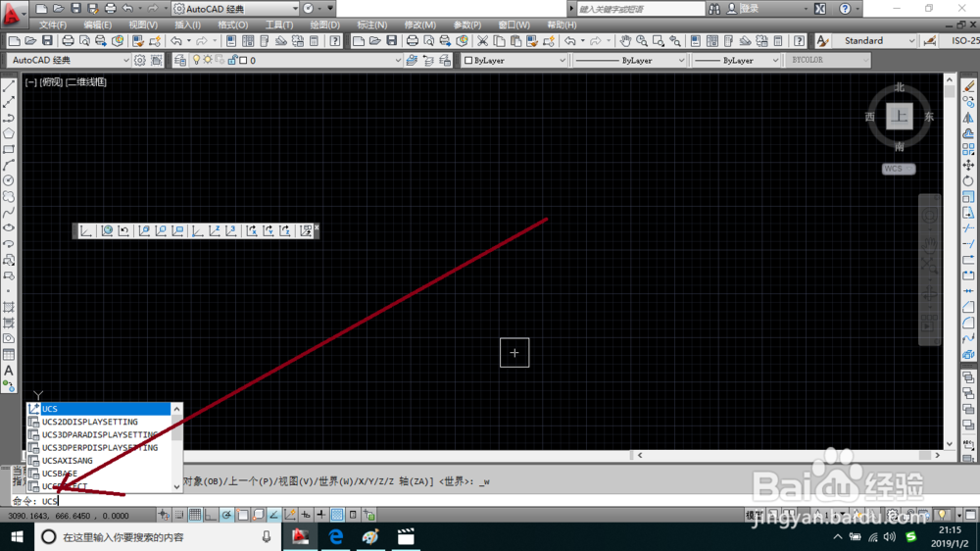The image size is (980, 551).
Task: Open Windows Start menu
Action: tap(17, 536)
